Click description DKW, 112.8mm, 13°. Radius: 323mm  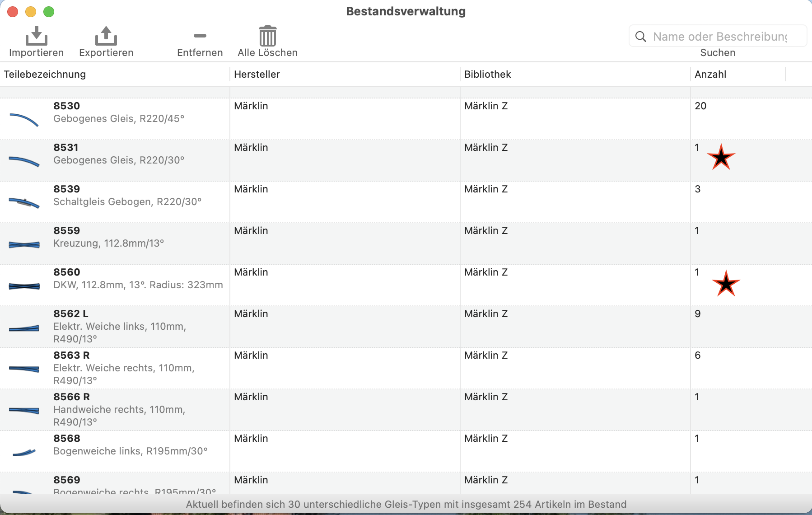pyautogui.click(x=138, y=285)
